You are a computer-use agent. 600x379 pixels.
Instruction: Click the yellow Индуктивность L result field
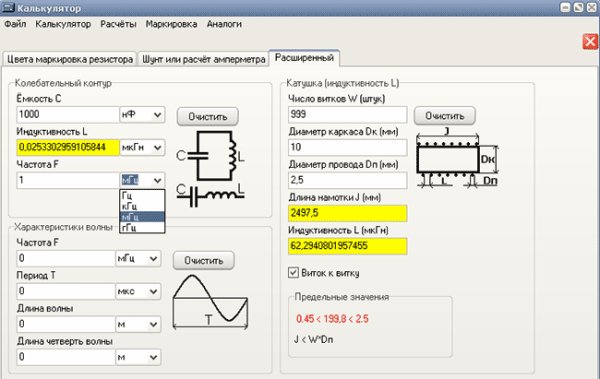[x=68, y=147]
